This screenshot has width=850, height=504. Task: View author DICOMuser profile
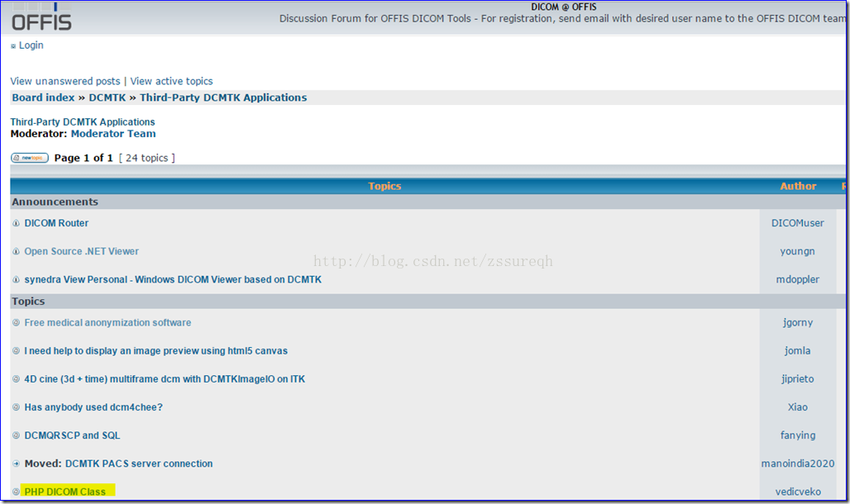click(x=797, y=223)
